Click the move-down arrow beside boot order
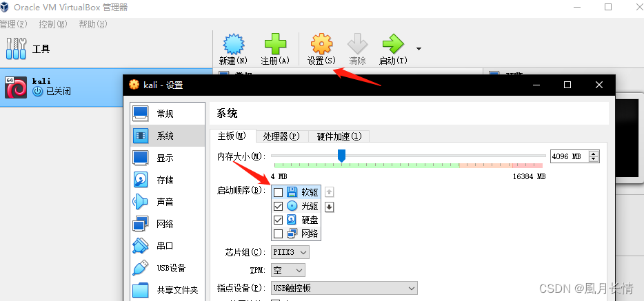Viewport: 644px width, 301px height. coord(329,207)
